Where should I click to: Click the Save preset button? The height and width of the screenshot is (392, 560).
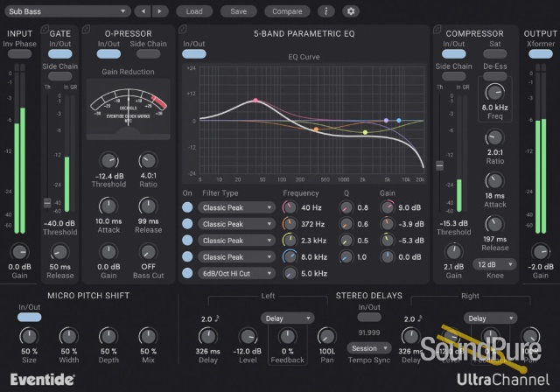point(238,11)
